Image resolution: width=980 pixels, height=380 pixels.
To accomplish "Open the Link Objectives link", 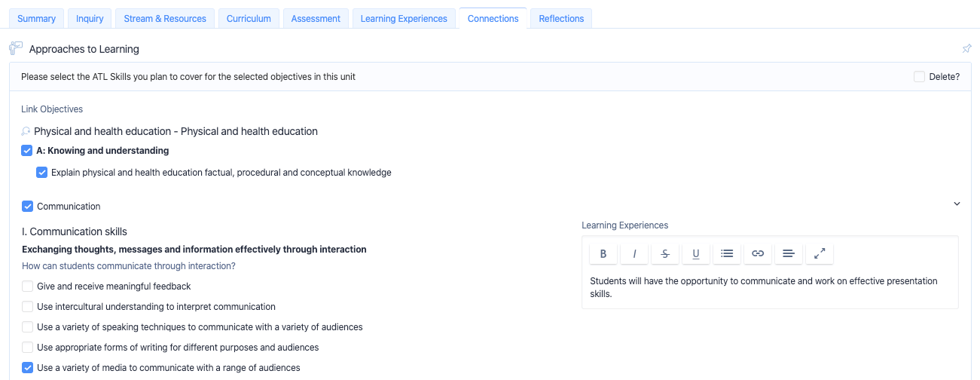I will (52, 109).
